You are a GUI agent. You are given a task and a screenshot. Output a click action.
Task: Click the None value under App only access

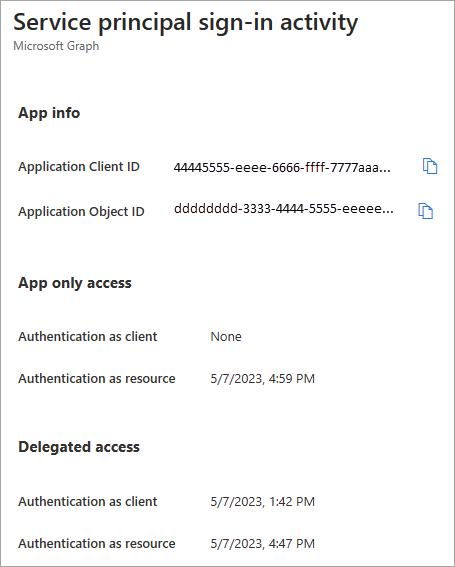tap(226, 337)
